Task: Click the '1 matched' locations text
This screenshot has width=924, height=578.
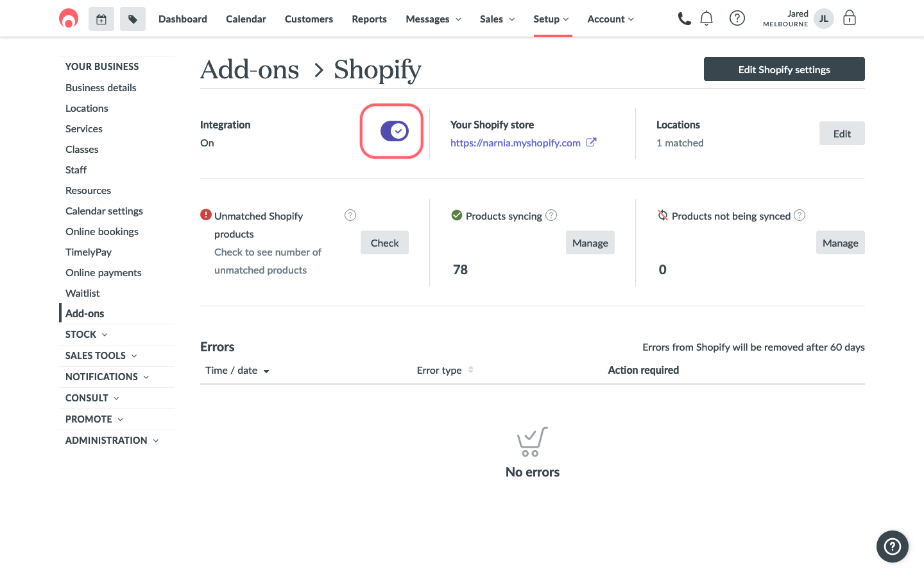Action: (x=680, y=143)
